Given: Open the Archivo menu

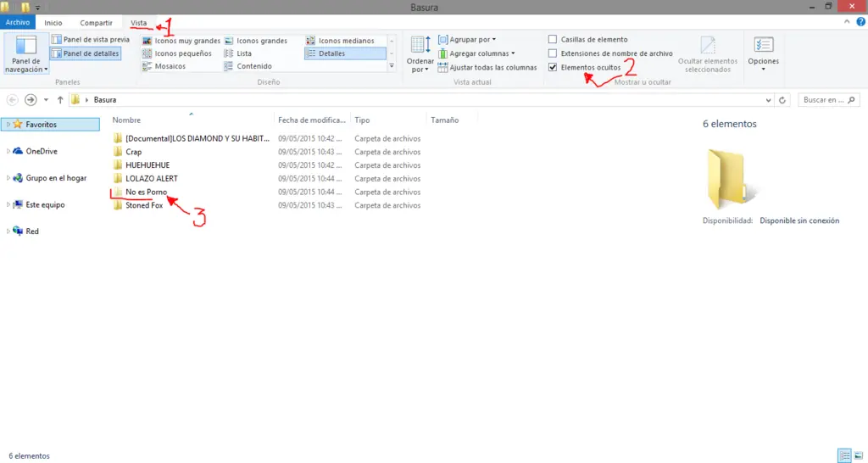Looking at the screenshot, I should (18, 23).
